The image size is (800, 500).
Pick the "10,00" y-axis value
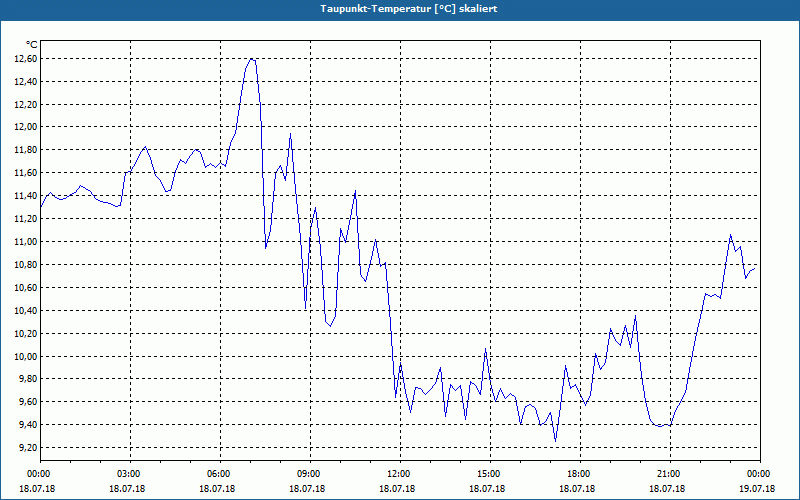coord(27,357)
